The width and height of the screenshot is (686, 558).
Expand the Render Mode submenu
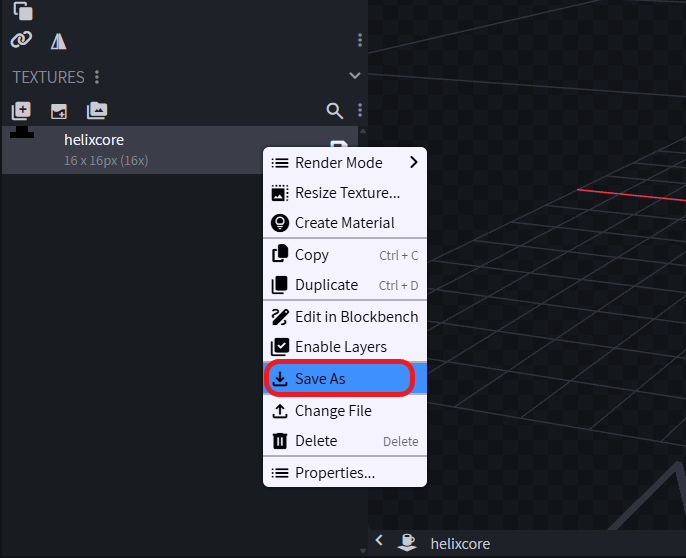pos(344,163)
